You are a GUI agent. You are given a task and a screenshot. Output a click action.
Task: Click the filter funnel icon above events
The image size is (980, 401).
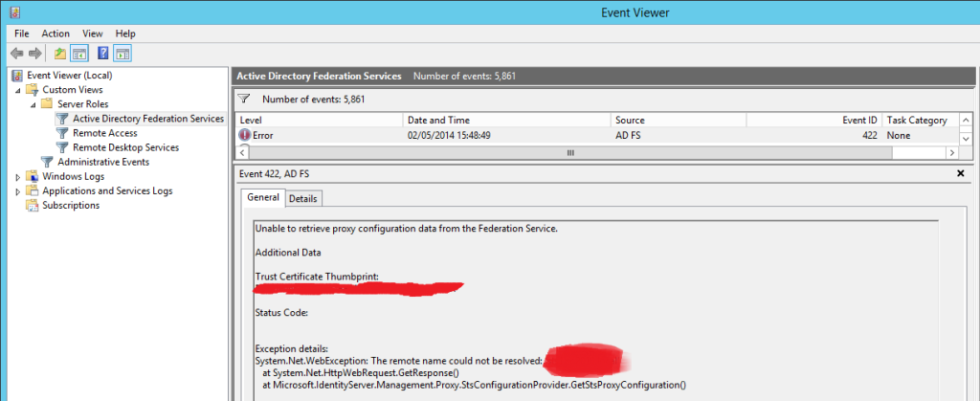pos(243,99)
